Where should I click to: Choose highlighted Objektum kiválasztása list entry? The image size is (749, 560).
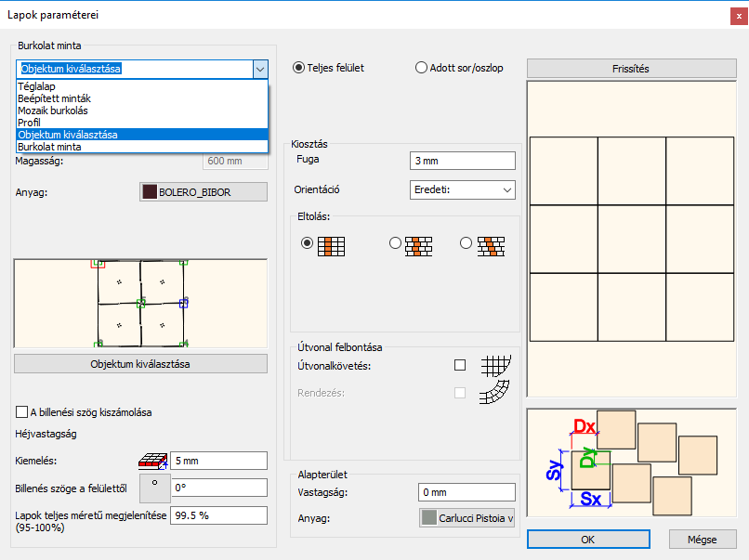(x=142, y=135)
